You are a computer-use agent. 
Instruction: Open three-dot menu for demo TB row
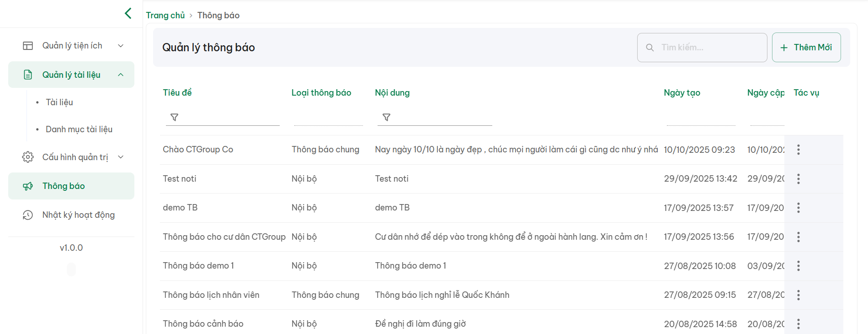[798, 208]
